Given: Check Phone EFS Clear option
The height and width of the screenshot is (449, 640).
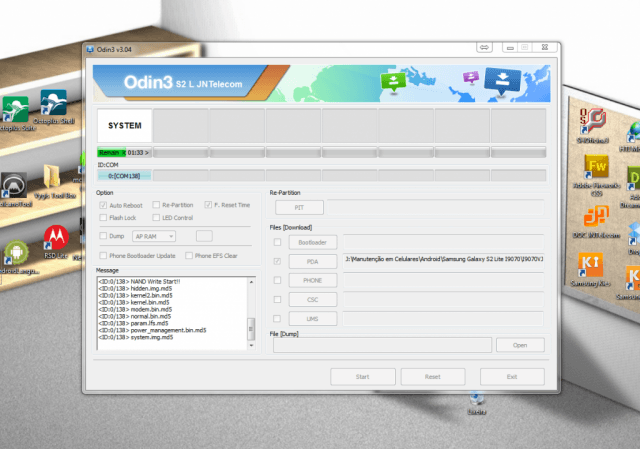Looking at the screenshot, I should point(189,256).
